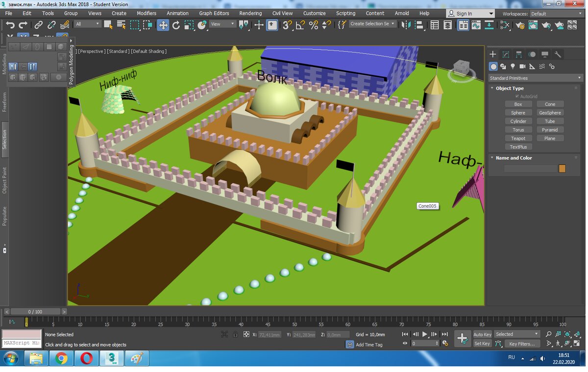Open the Modifiers menu
Screen dimensions: 588x372
147,13
